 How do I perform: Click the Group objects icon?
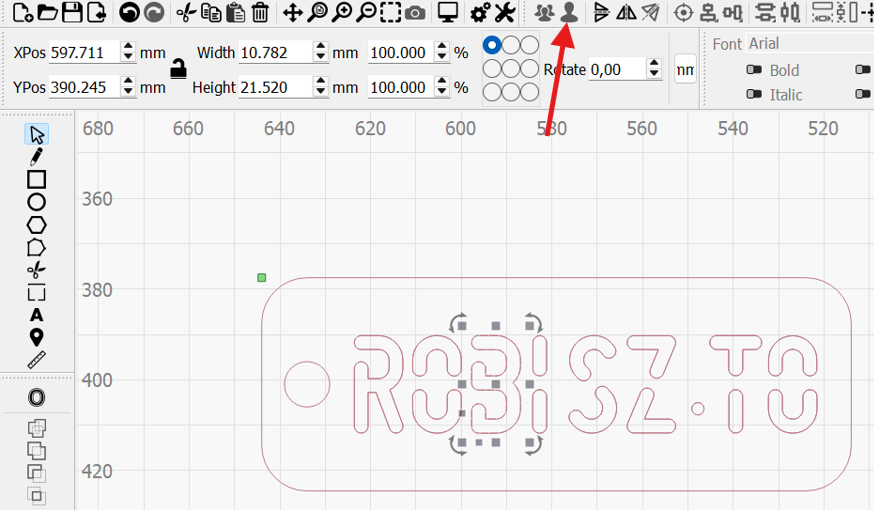[x=544, y=12]
